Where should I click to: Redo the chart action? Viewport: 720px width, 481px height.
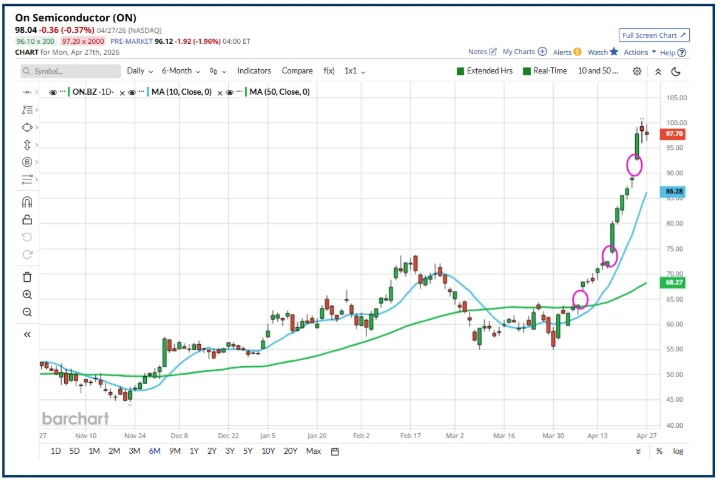tap(27, 254)
